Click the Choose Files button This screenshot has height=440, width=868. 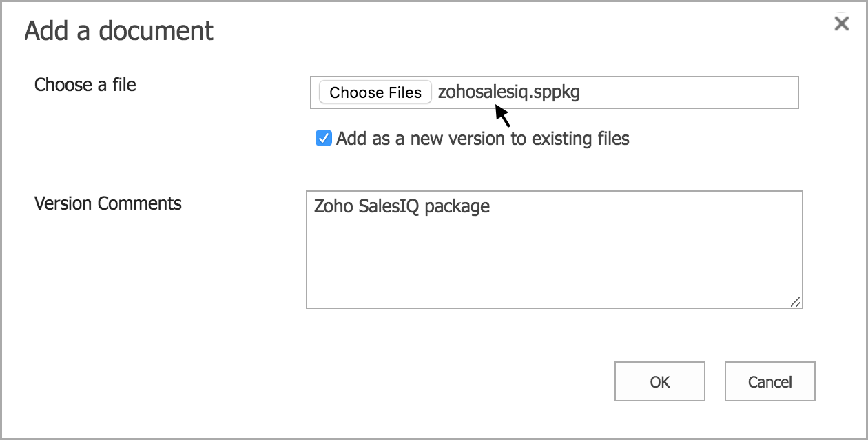[375, 92]
